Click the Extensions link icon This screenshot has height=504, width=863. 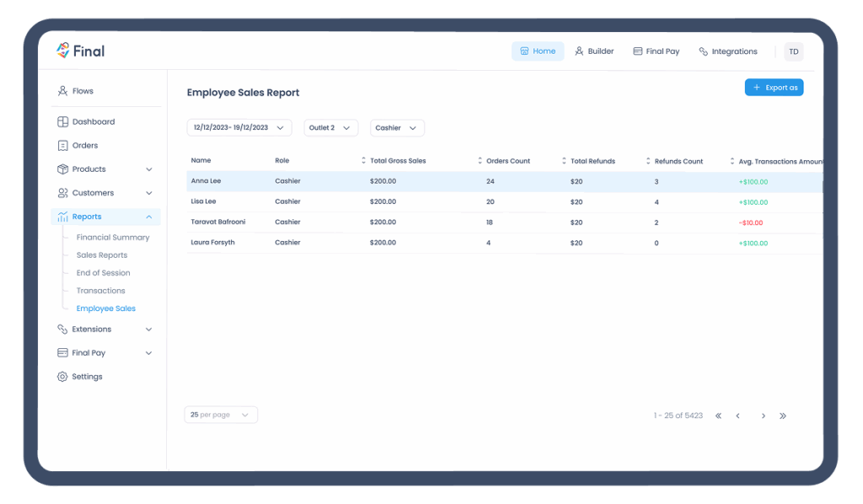pyautogui.click(x=62, y=329)
